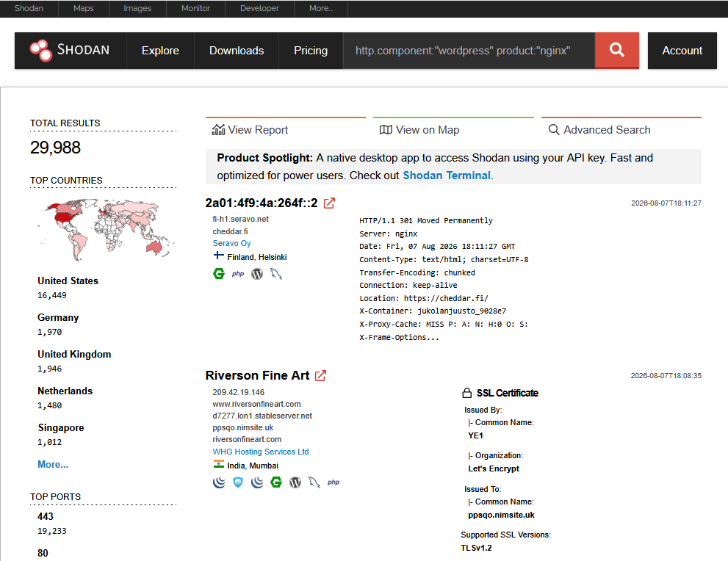This screenshot has height=561, width=728.
Task: Select Developer in the top bar
Action: coord(259,8)
